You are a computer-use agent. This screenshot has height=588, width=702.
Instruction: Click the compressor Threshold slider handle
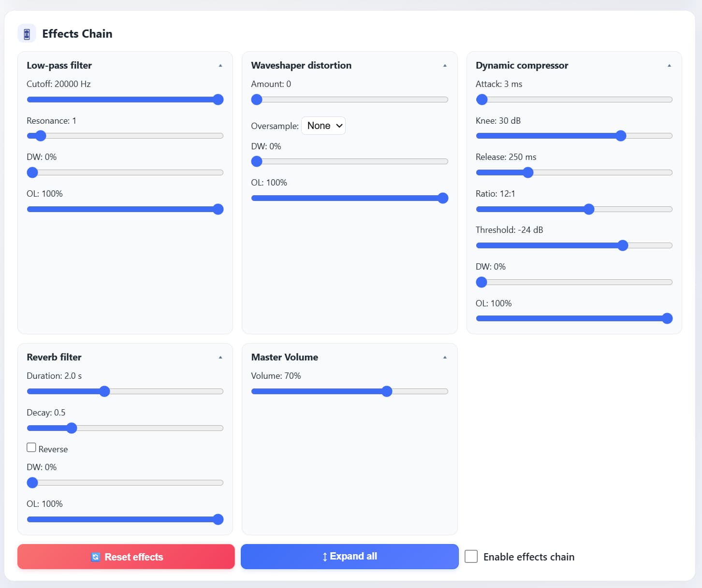tap(623, 245)
